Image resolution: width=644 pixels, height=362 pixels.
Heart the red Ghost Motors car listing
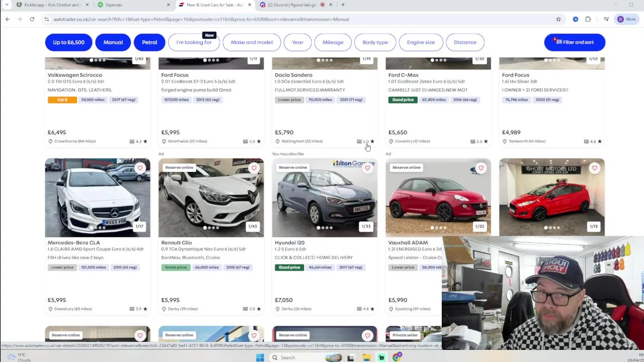click(595, 168)
